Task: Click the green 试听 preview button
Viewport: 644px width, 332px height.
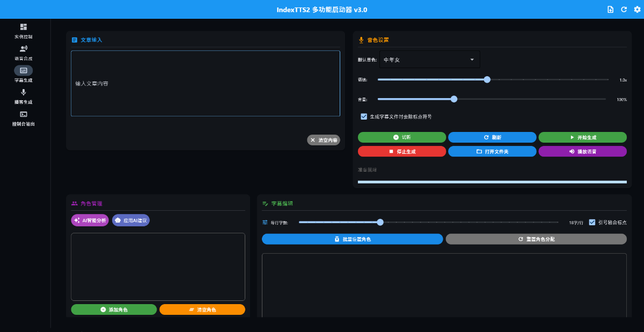Action: [401, 137]
